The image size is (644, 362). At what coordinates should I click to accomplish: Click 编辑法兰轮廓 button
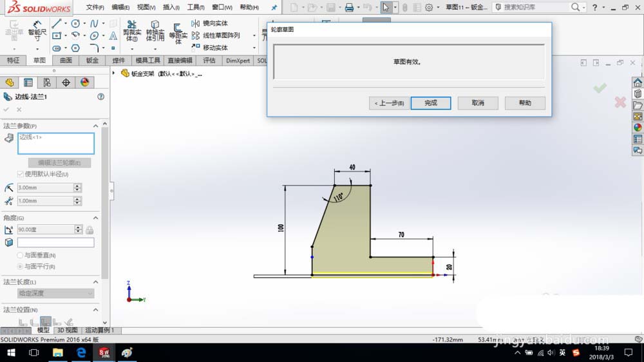click(59, 163)
